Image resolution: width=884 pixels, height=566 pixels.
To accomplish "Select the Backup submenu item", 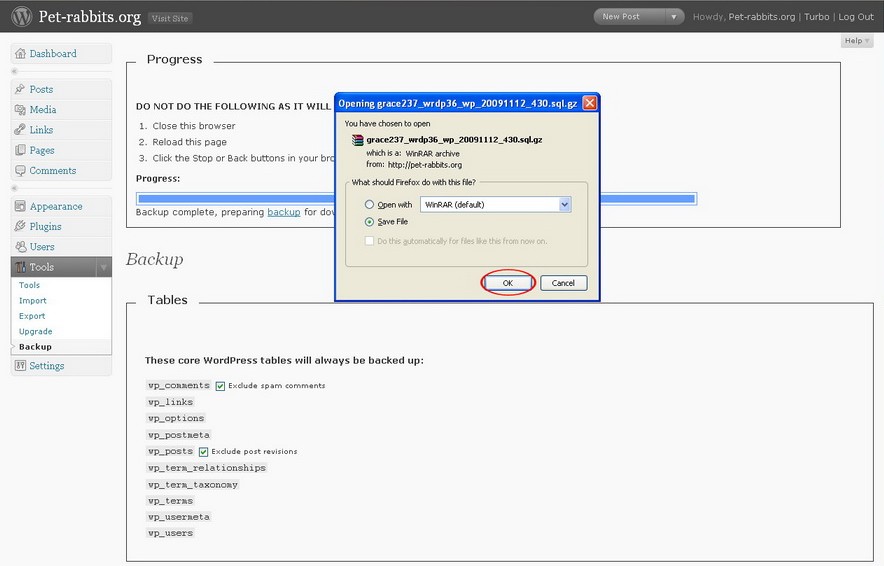I will (35, 347).
